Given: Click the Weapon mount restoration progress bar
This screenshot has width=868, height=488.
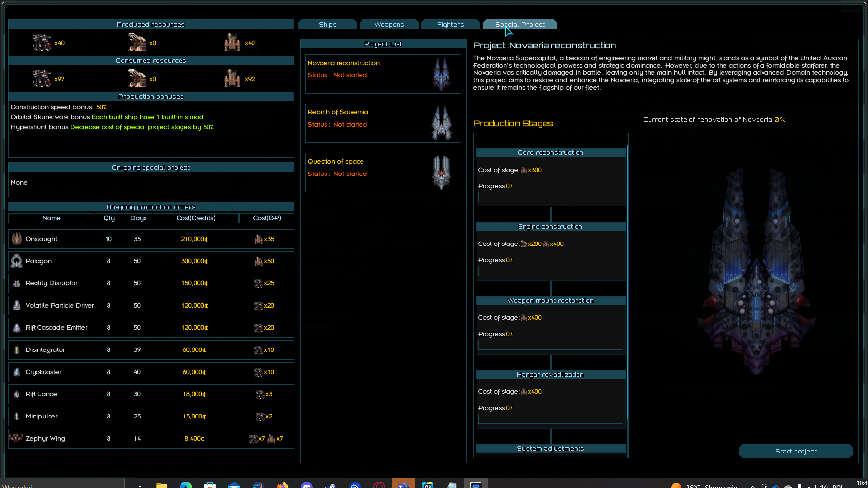Looking at the screenshot, I should pyautogui.click(x=550, y=345).
